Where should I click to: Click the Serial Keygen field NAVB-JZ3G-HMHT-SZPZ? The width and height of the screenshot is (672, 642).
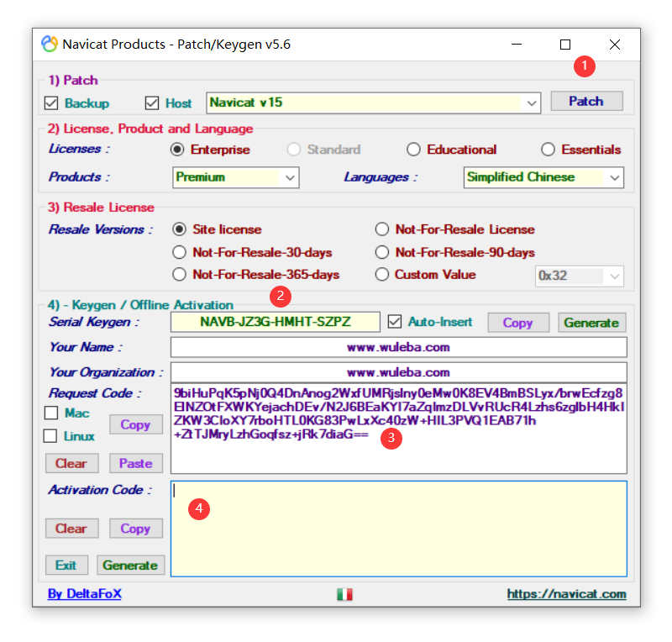(276, 322)
